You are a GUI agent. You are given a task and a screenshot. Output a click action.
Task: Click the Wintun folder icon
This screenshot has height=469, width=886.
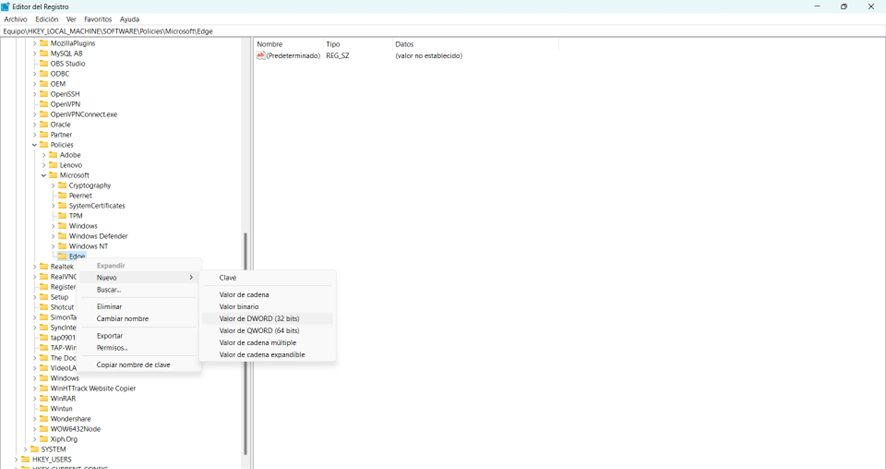pyautogui.click(x=44, y=409)
